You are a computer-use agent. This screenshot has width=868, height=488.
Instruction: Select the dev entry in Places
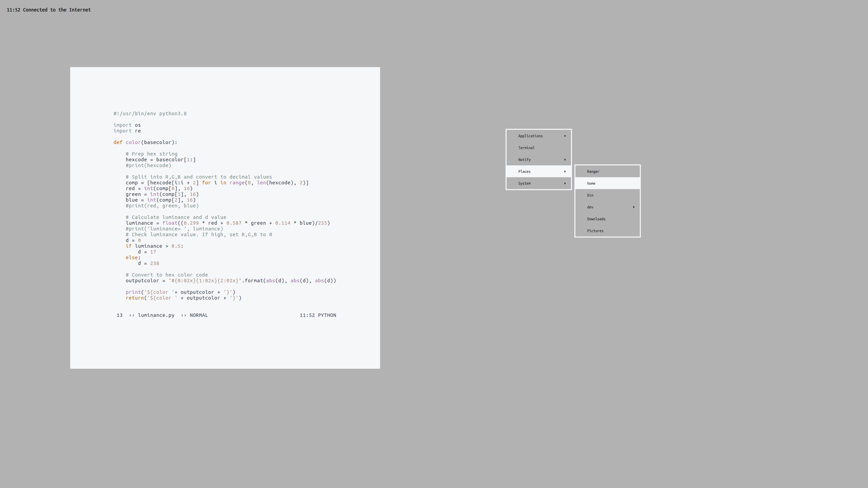click(590, 207)
